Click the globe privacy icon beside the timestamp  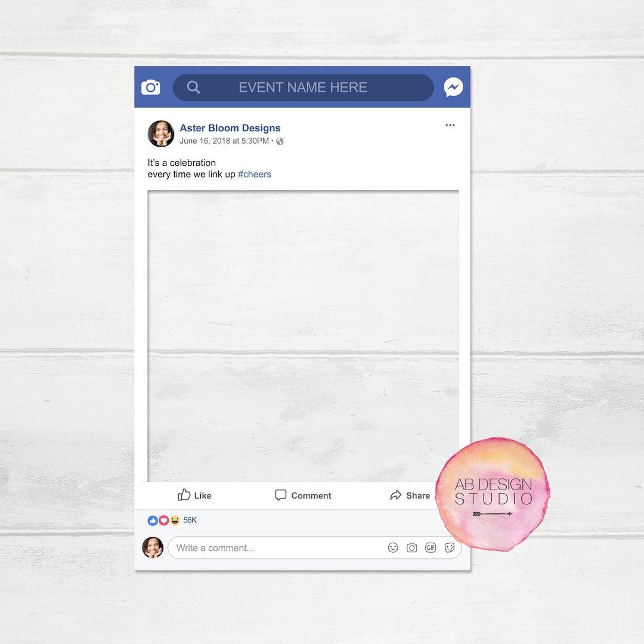tap(279, 141)
